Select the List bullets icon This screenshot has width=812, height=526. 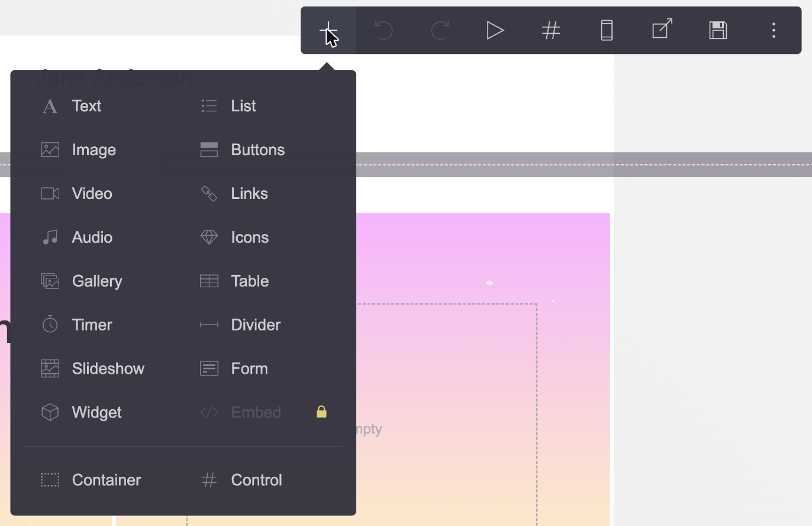[x=209, y=106]
